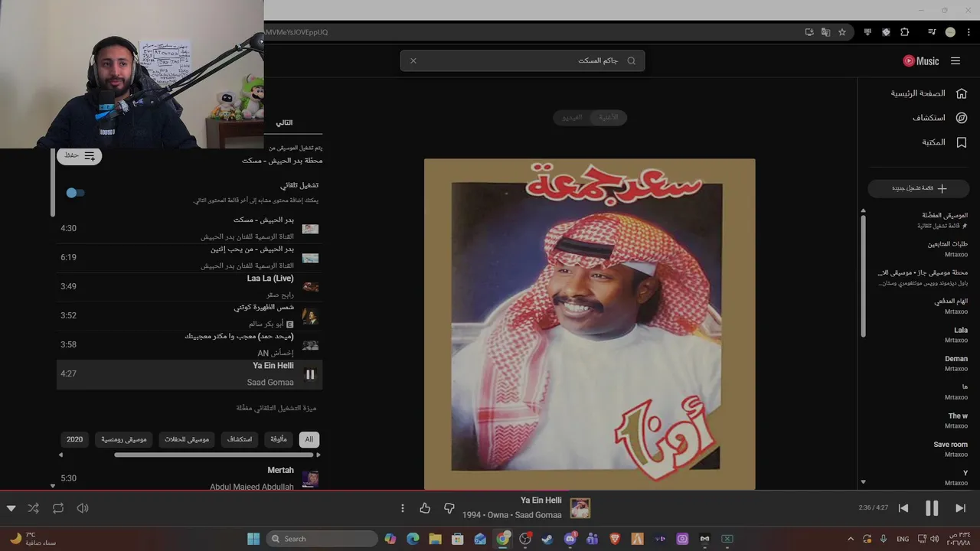Image resolution: width=980 pixels, height=551 pixels.
Task: Pause Ya Ein Helli in the queue row
Action: click(310, 374)
